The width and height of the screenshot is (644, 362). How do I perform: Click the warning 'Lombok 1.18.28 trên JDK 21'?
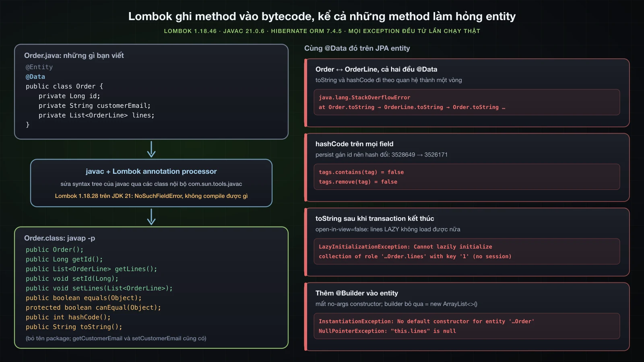point(151,196)
